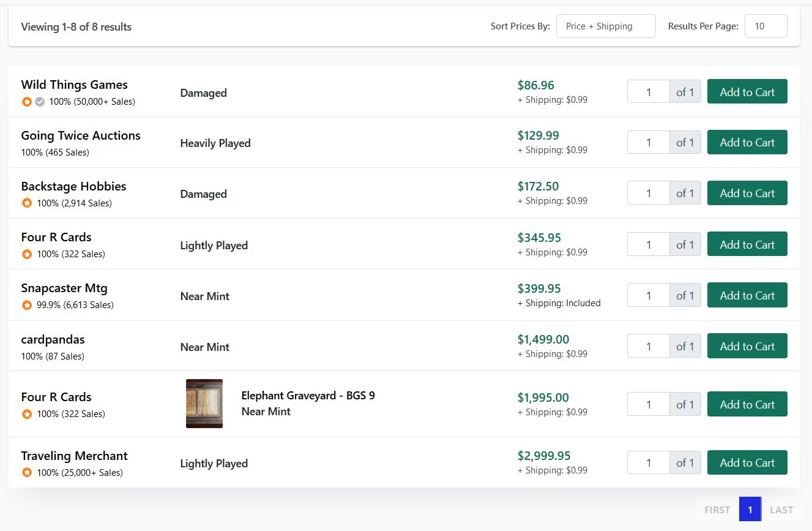
Task: Add Snapcaster Mtg Near Mint listing to cart
Action: tap(747, 295)
